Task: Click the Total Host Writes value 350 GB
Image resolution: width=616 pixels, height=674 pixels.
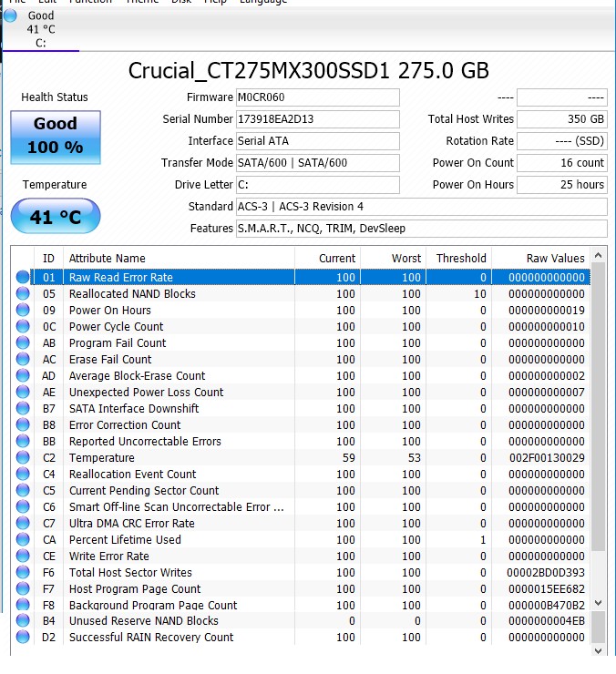Action: [562, 119]
